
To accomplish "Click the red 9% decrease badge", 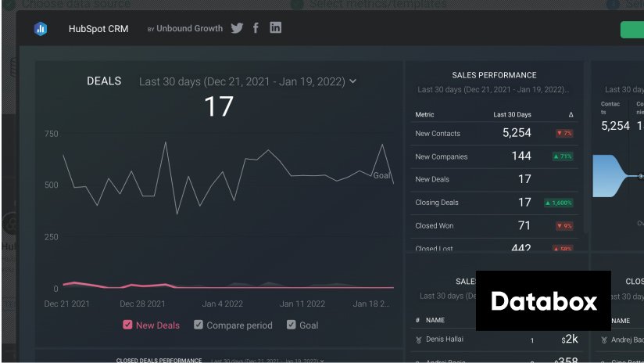I will click(x=564, y=225).
